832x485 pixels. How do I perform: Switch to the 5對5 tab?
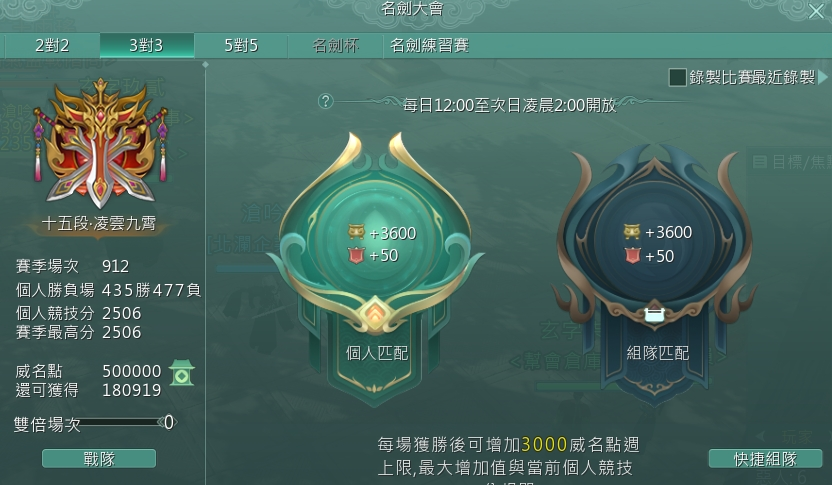(241, 46)
